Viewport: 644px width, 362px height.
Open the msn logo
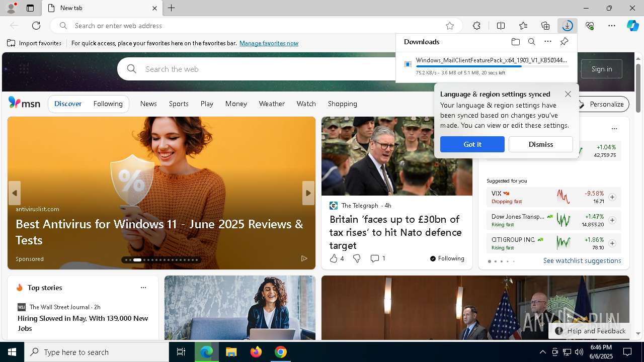(24, 103)
